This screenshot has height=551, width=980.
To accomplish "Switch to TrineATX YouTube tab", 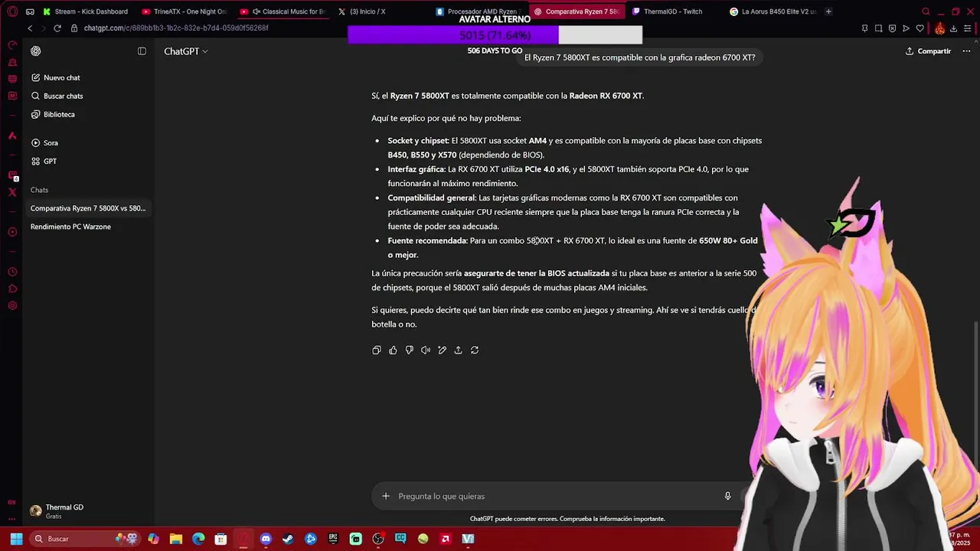I will point(185,11).
